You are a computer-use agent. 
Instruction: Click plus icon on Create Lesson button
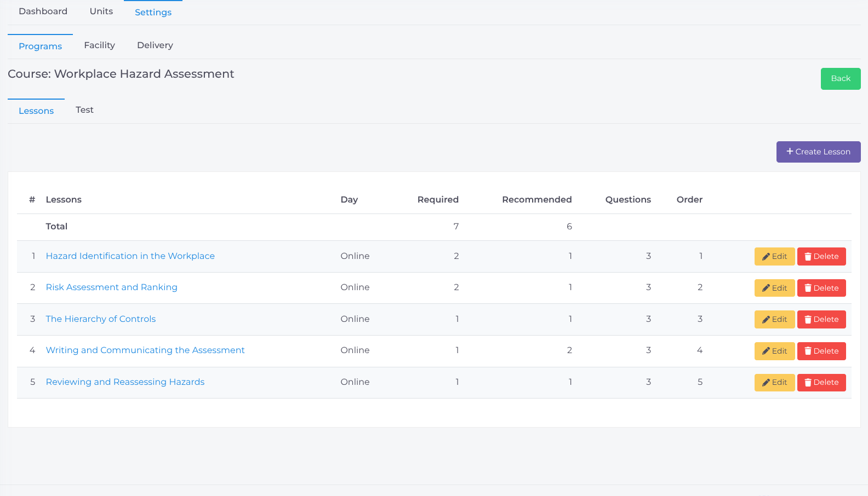(790, 151)
